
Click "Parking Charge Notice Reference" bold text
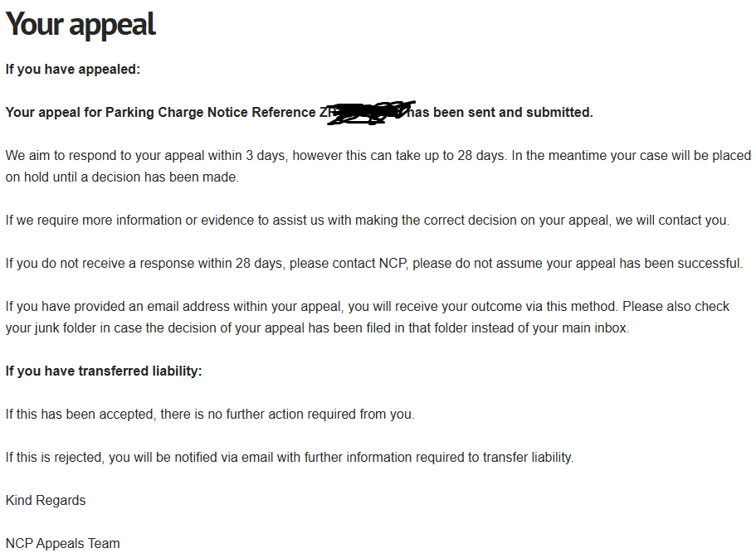pyautogui.click(x=211, y=113)
